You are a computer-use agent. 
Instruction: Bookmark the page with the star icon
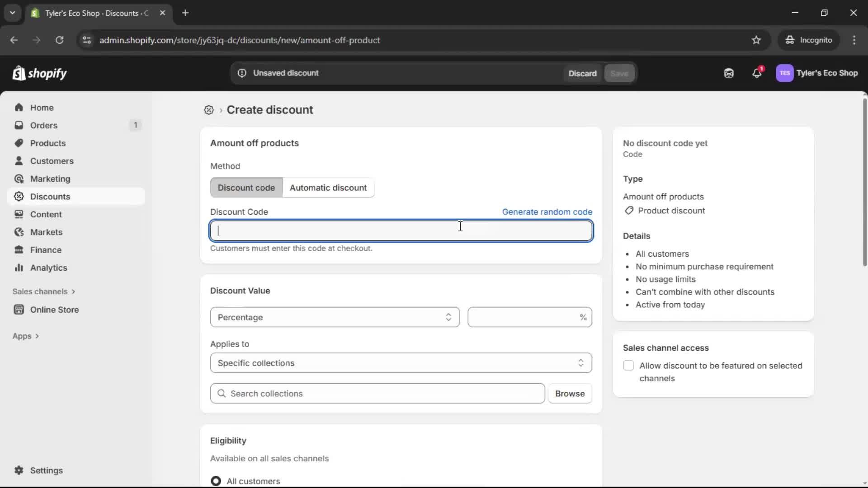tap(757, 40)
